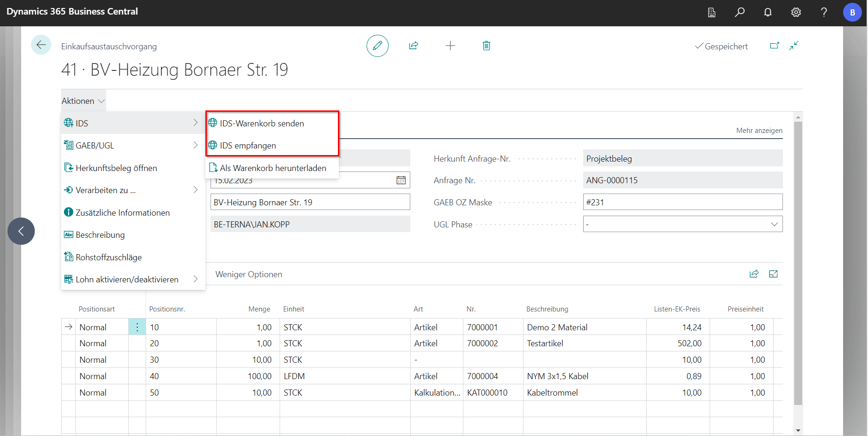This screenshot has height=436, width=868.
Task: Choose Als Warenkorb herunterladen
Action: (273, 168)
